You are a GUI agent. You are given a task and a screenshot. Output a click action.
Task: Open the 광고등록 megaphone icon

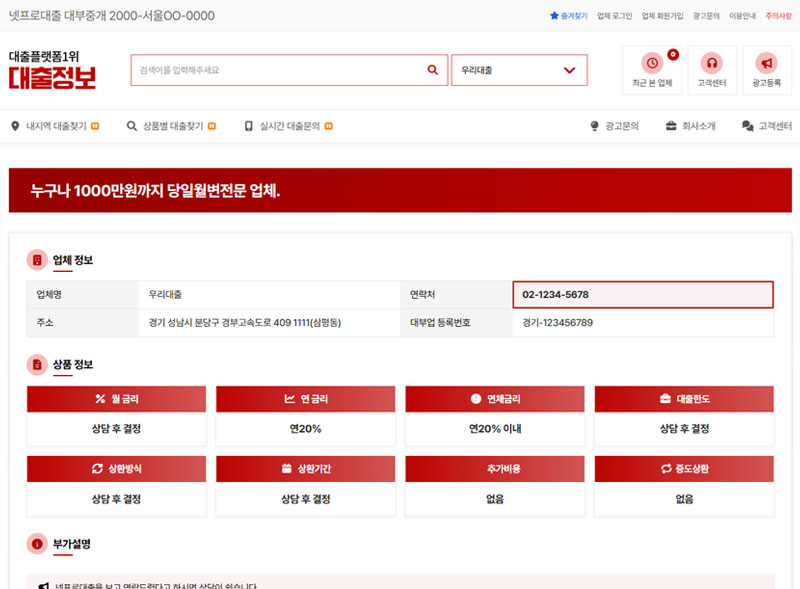click(x=767, y=63)
